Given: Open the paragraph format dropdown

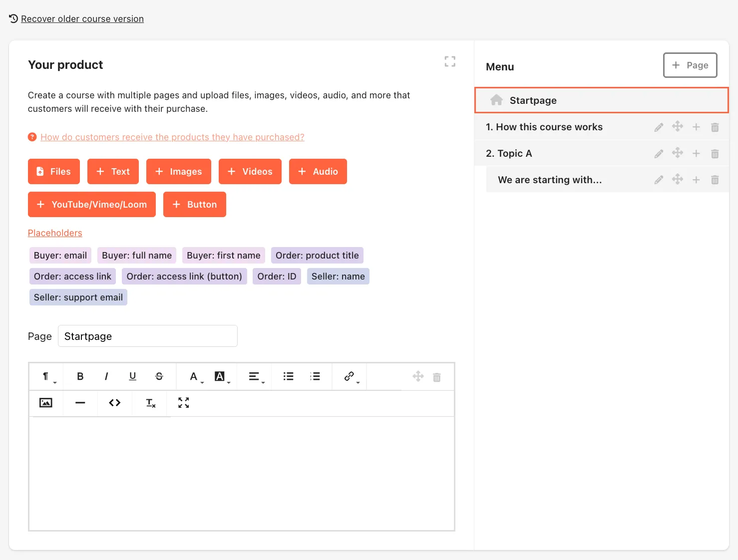Looking at the screenshot, I should tap(48, 377).
